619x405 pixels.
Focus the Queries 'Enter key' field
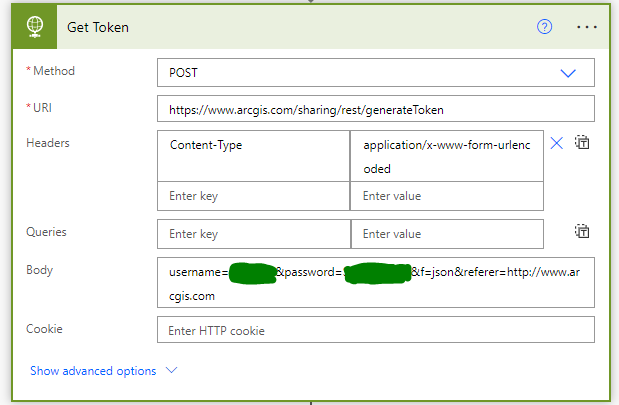coord(254,234)
